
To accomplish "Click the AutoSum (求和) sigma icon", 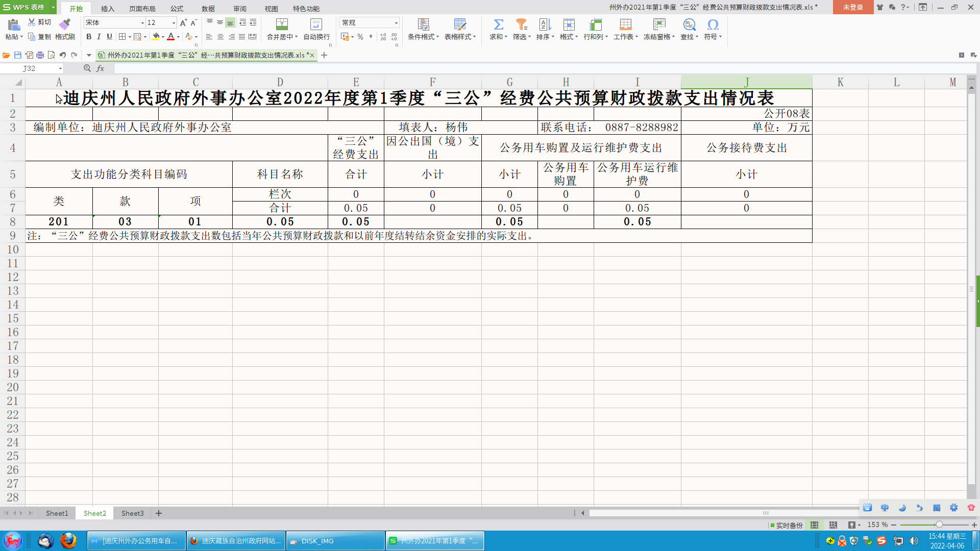I will click(x=498, y=24).
